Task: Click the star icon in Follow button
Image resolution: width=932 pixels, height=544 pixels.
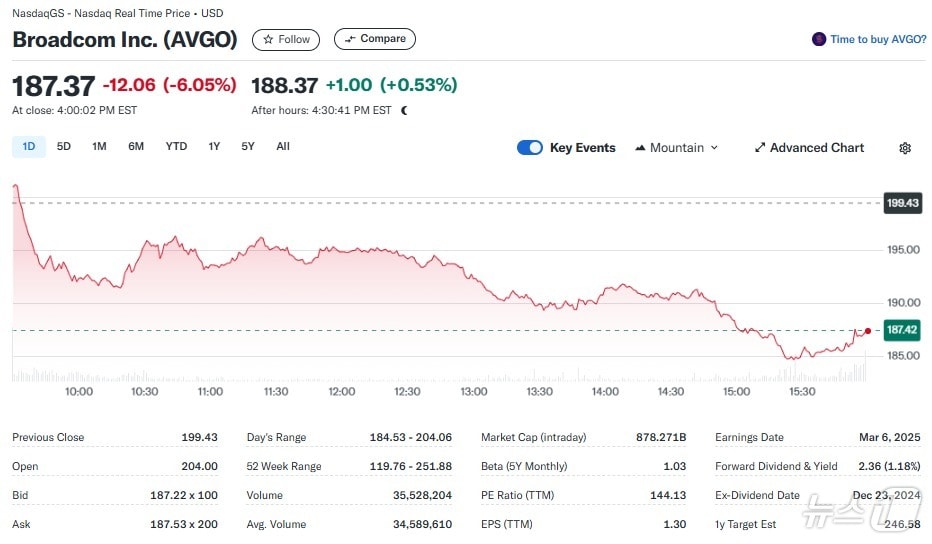Action: [x=268, y=40]
